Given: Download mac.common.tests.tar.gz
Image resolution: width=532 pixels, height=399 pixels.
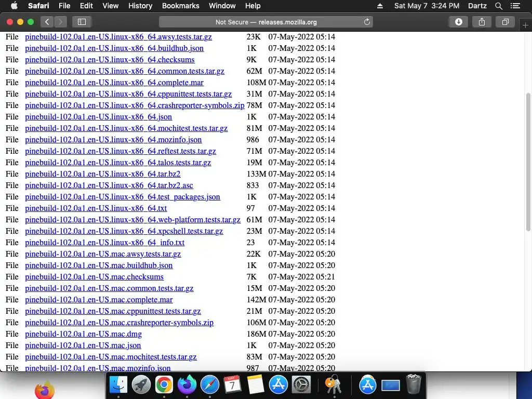Looking at the screenshot, I should pyautogui.click(x=109, y=288).
